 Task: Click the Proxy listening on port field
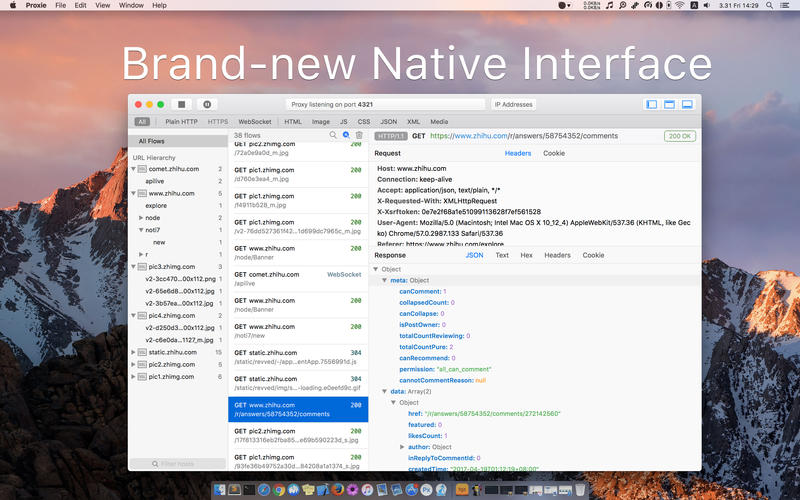[x=385, y=105]
